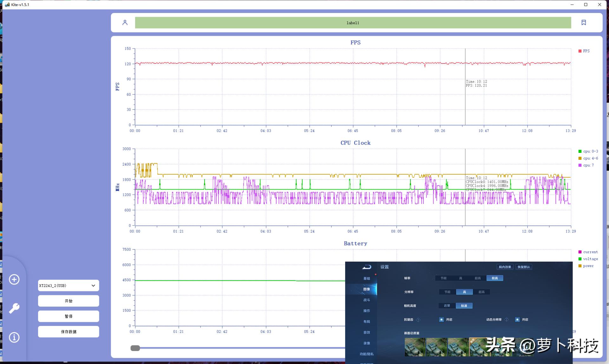The height and width of the screenshot is (364, 609).
Task: Switch to the 战斗 settings tab
Action: (366, 300)
